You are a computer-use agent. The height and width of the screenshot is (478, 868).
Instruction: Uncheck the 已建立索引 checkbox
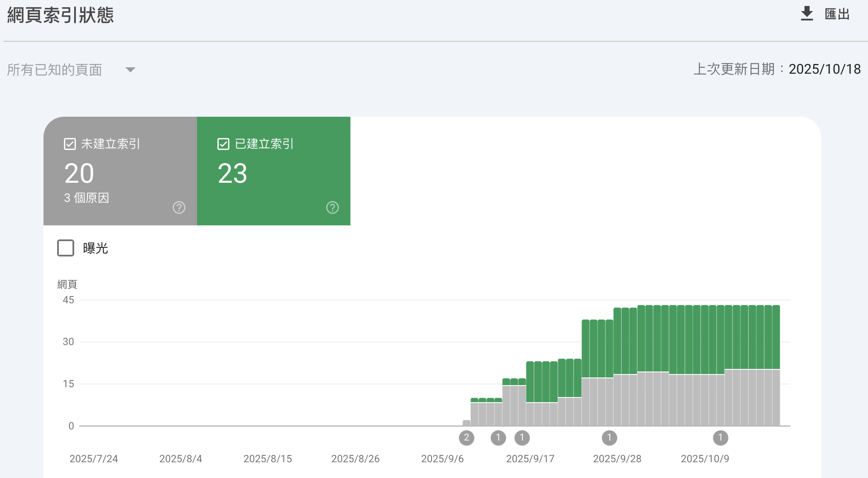(223, 144)
